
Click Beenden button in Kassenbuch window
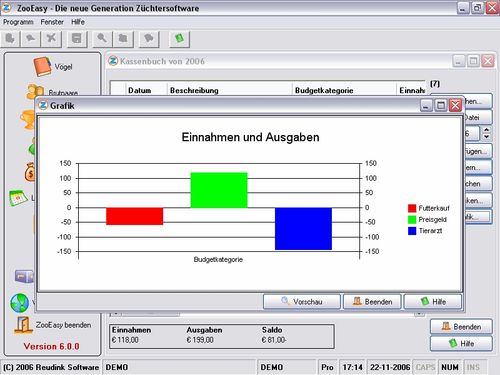pos(461,327)
